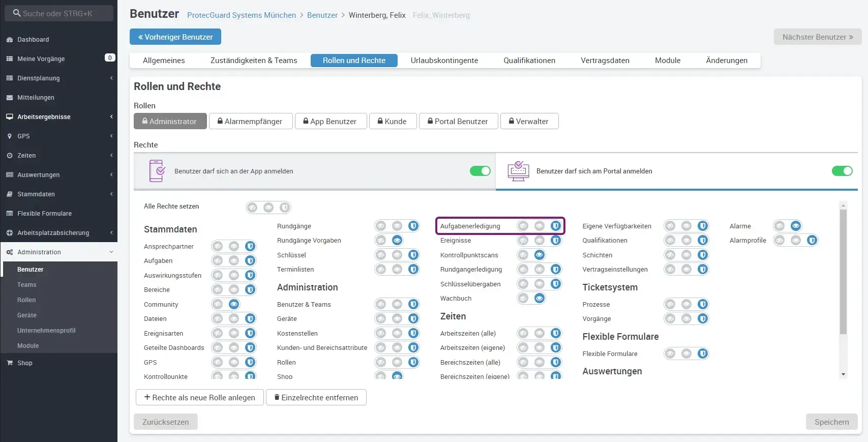Click shield icon for Auswirkungsstufen

[250, 275]
